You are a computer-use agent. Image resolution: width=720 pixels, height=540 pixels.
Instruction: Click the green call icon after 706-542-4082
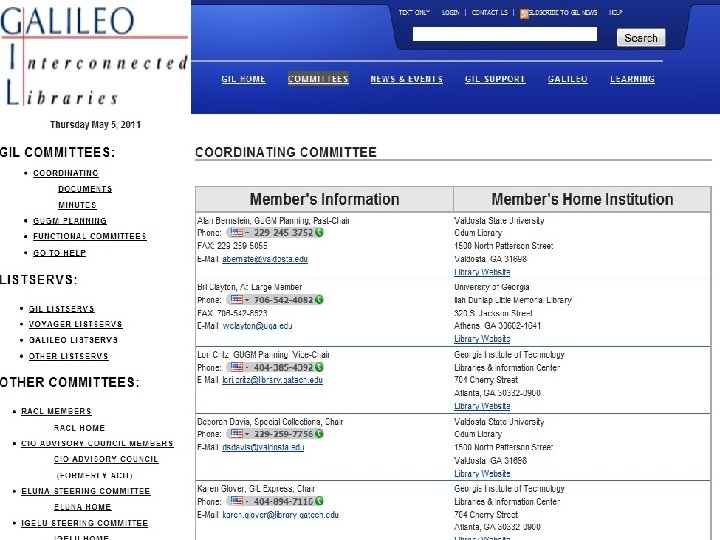[x=319, y=299]
